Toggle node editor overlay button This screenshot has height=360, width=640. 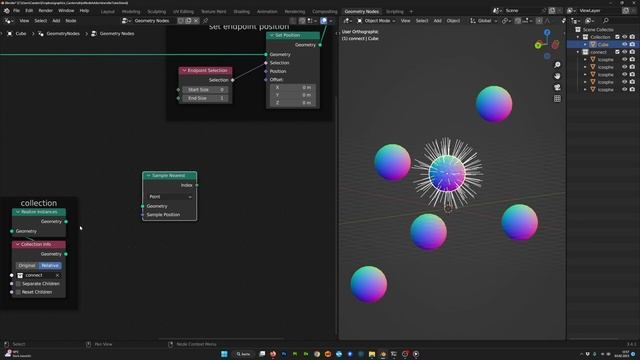[x=323, y=21]
